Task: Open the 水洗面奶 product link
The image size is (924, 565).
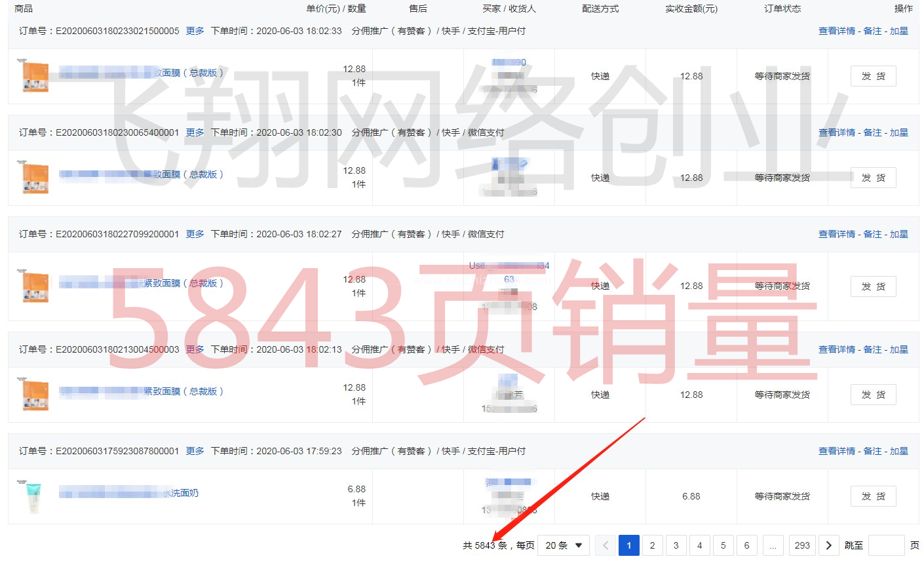Action: [x=180, y=493]
